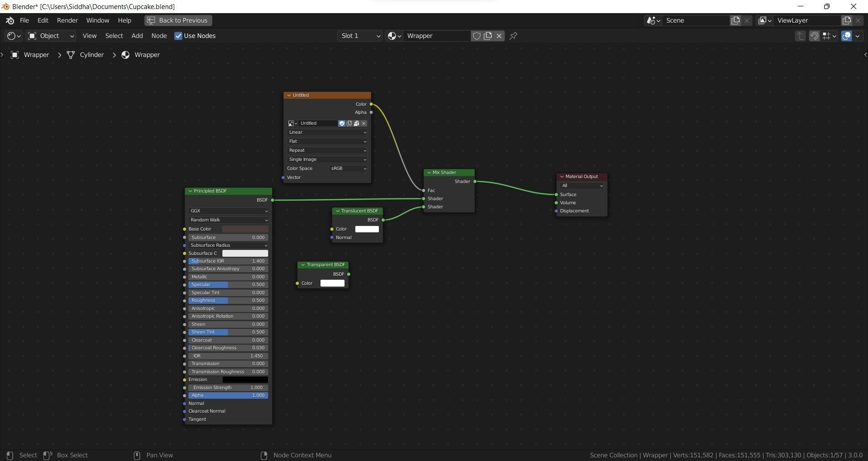868x461 pixels.
Task: Expand the Subsurface Radius dropdown
Action: point(228,245)
